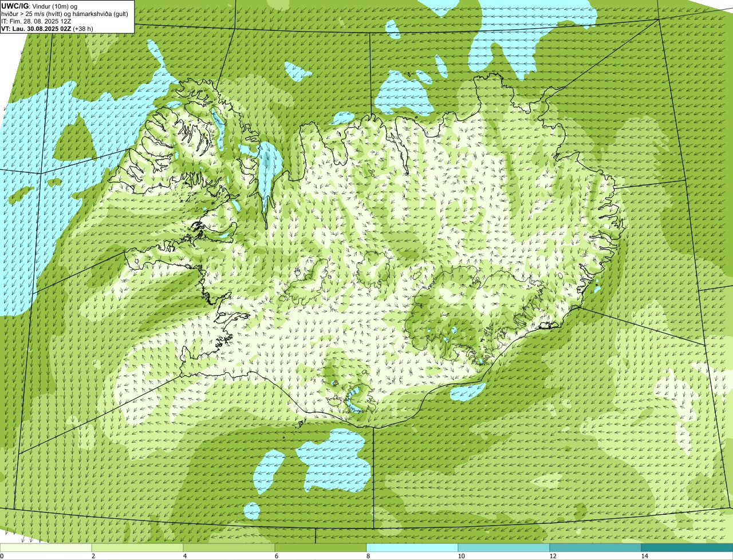Click the '8' tick label on the colorbar
This screenshot has width=733, height=560.
(x=368, y=556)
